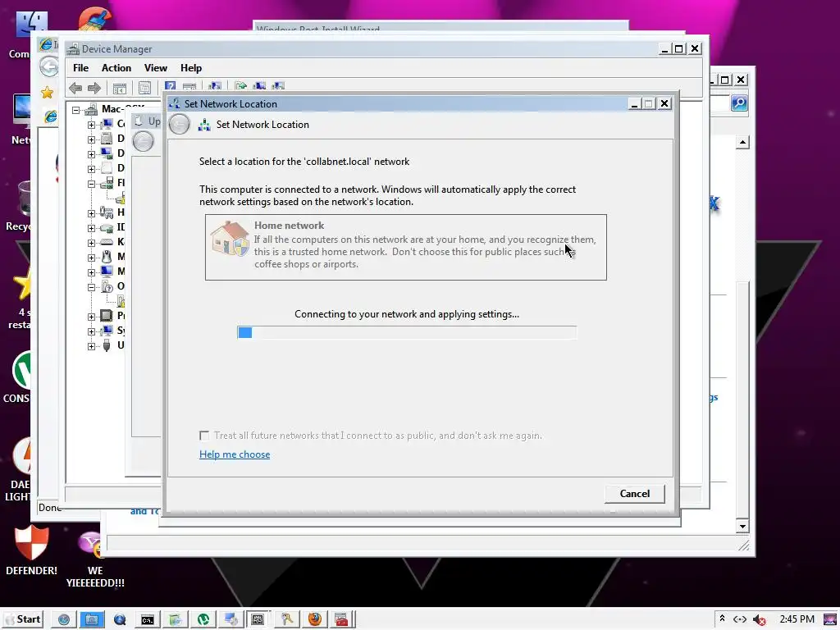Open the red toolbox taskbar icon
Image resolution: width=840 pixels, height=630 pixels.
pyautogui.click(x=341, y=619)
